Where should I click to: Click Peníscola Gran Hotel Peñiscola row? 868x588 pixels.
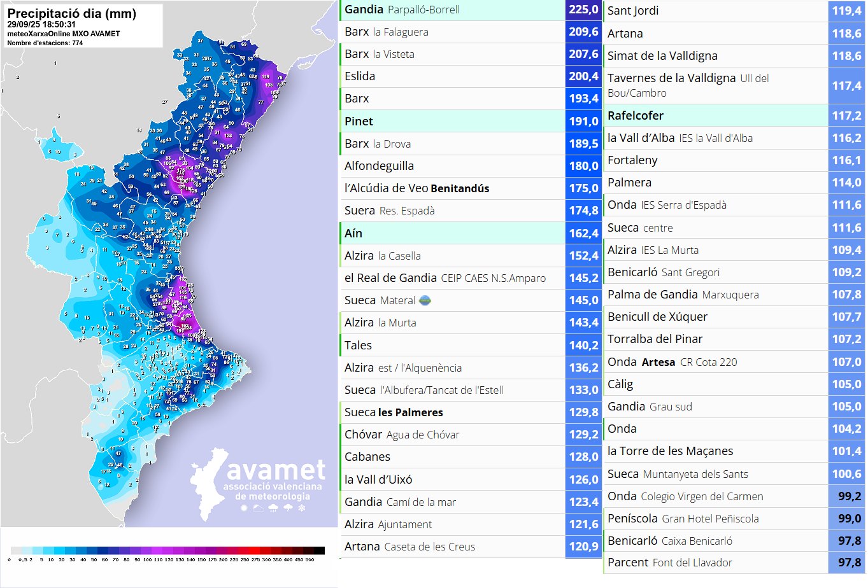[x=734, y=519]
